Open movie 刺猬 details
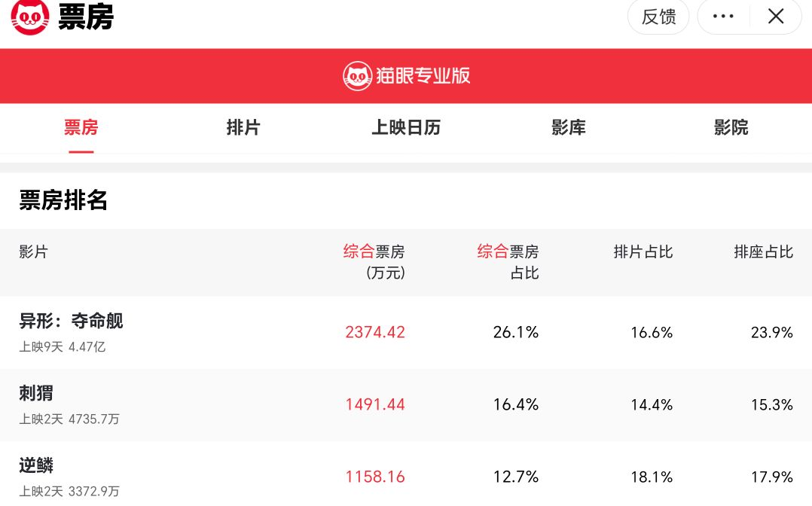The width and height of the screenshot is (812, 506). click(36, 393)
